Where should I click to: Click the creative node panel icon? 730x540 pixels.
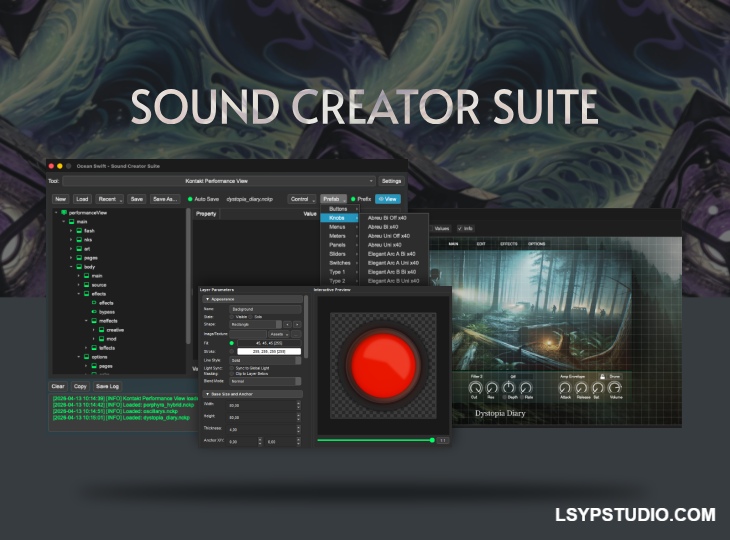(101, 330)
